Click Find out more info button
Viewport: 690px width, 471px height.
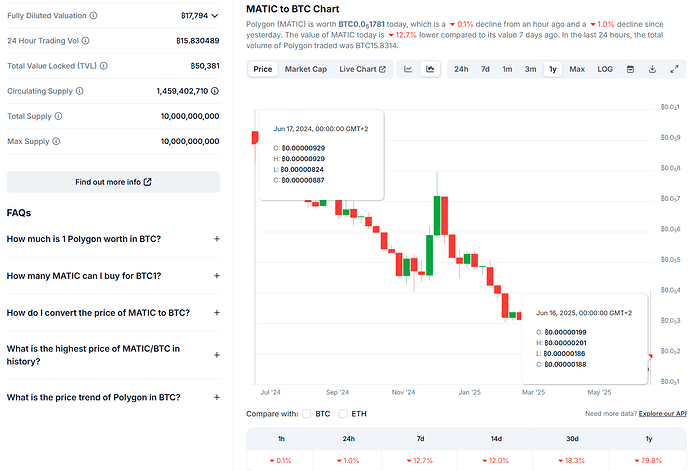click(x=113, y=182)
